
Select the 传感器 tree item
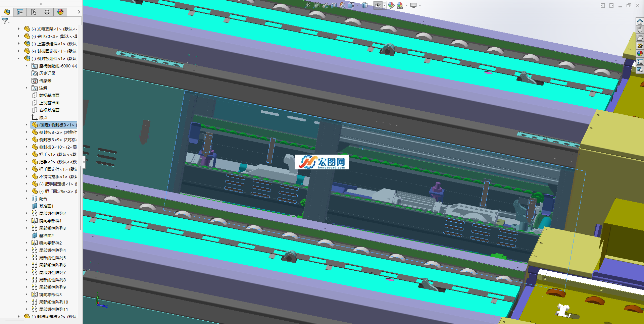coord(42,80)
